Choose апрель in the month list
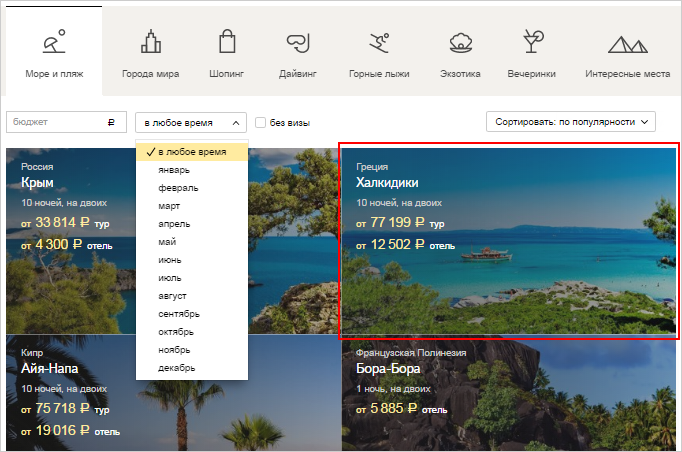This screenshot has height=452, width=682. point(192,224)
